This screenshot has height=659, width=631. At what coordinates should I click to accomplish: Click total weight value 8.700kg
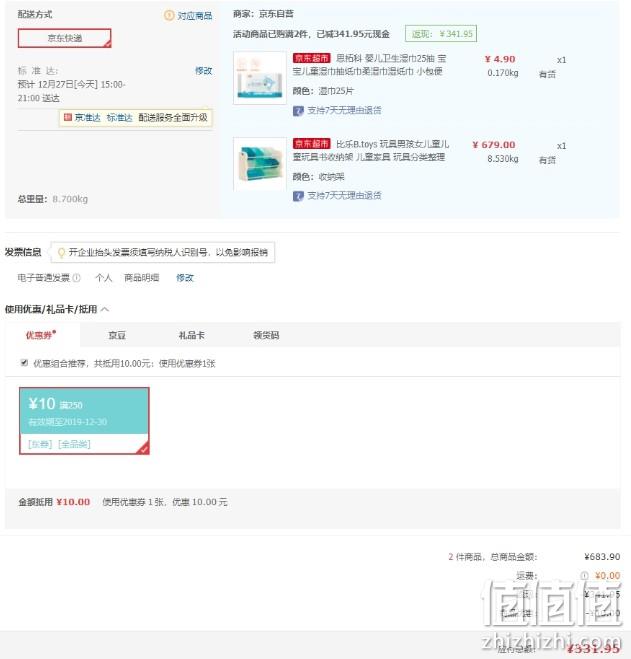[70, 199]
